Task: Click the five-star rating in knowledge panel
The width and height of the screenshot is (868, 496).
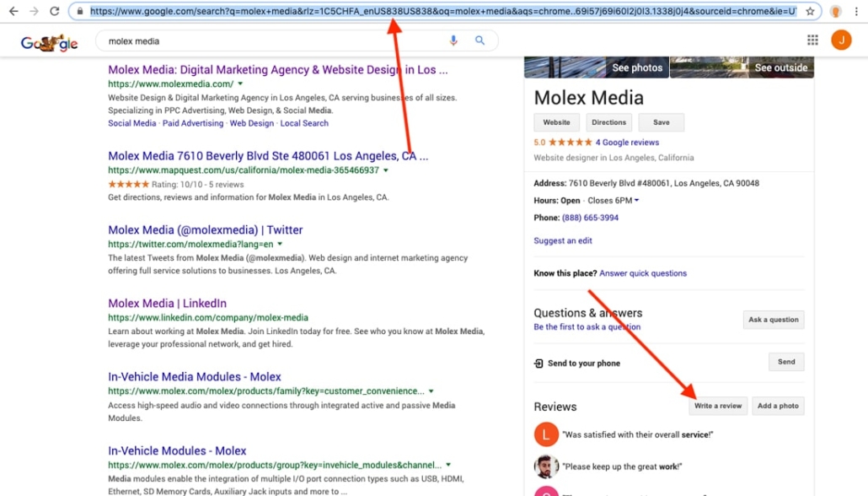Action: click(571, 143)
